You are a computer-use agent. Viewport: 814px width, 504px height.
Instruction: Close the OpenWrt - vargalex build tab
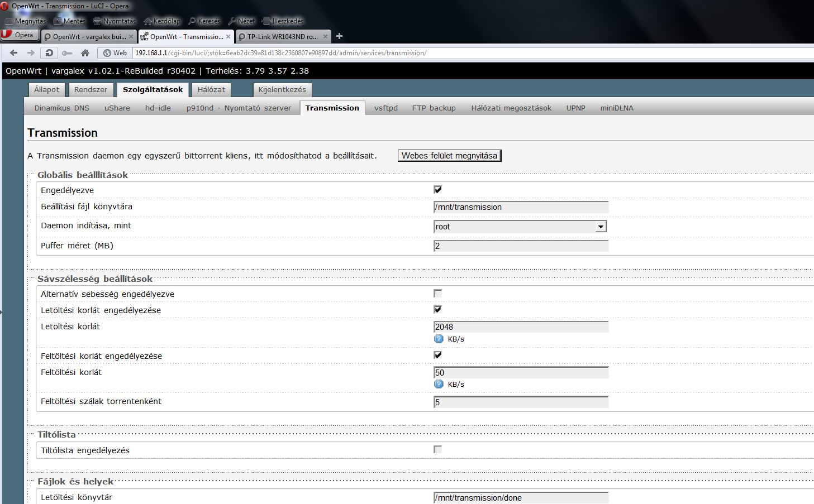131,37
